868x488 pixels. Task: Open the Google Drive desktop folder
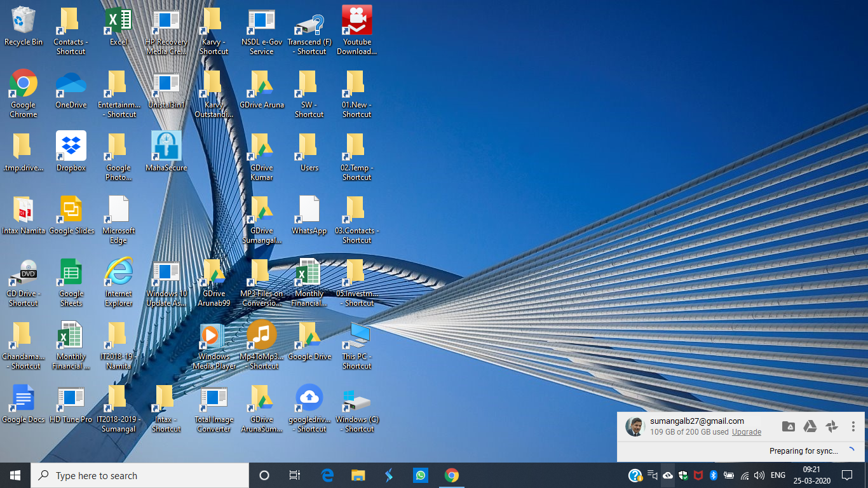point(309,341)
